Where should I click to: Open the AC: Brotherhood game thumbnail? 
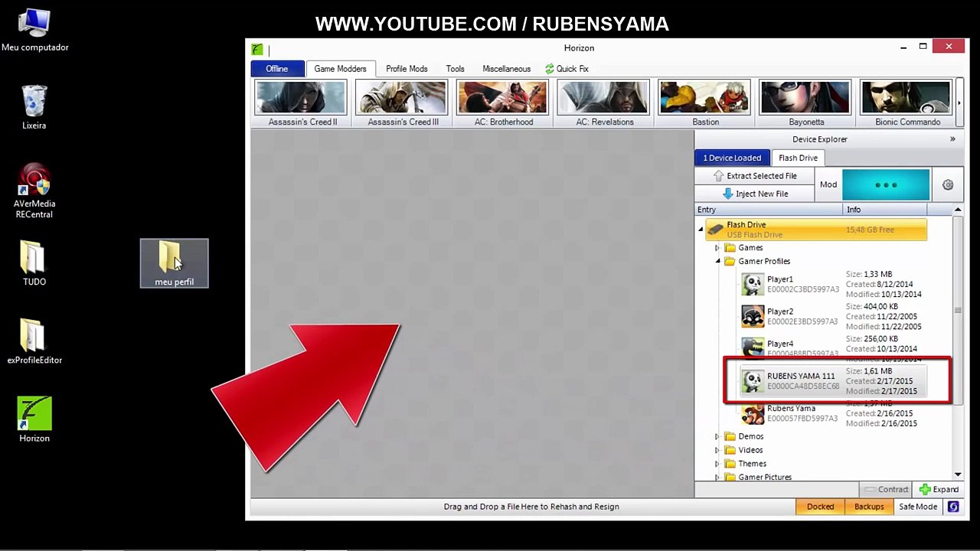pos(503,103)
